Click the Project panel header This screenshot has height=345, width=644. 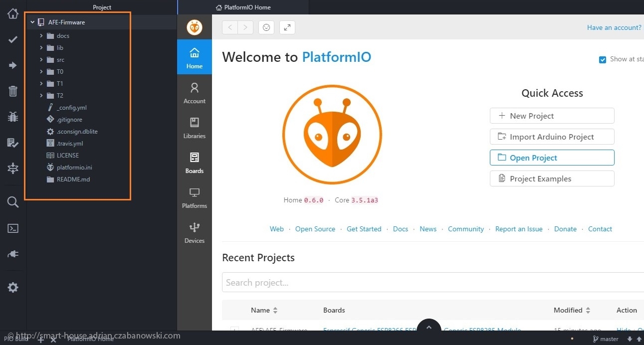(x=102, y=7)
